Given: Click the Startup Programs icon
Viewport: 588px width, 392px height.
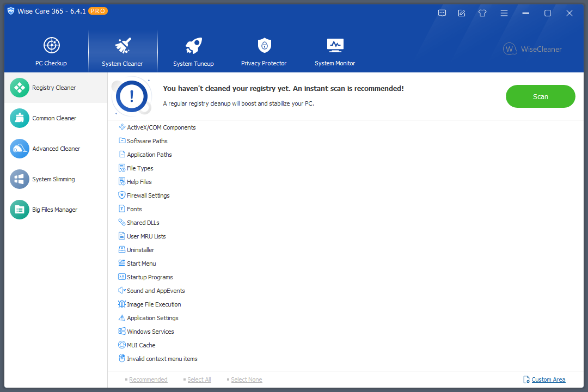Looking at the screenshot, I should pos(122,277).
